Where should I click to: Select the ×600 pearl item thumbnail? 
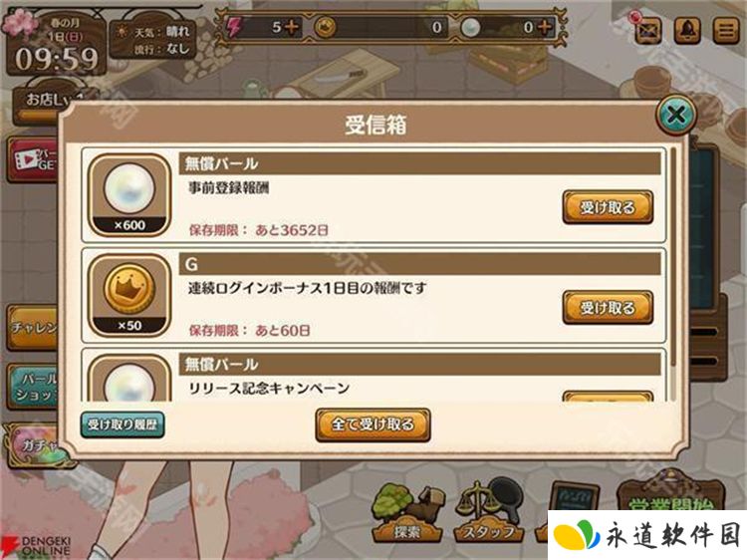(x=129, y=195)
